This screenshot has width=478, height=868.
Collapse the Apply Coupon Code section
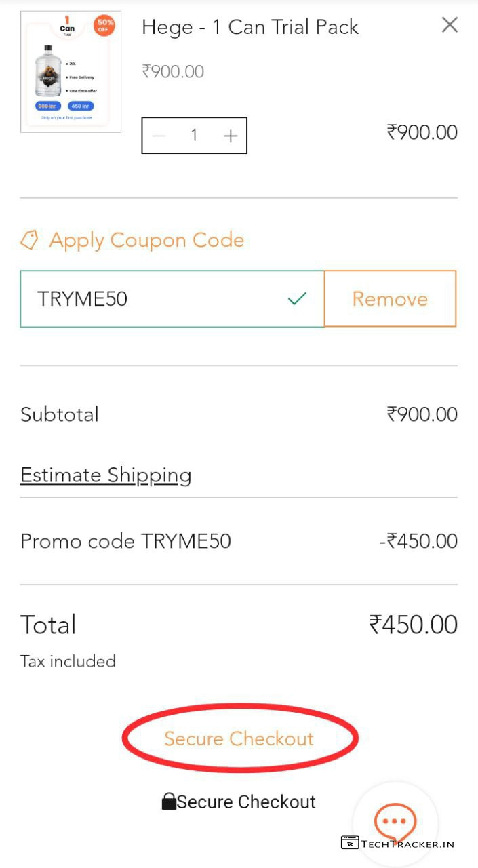146,240
